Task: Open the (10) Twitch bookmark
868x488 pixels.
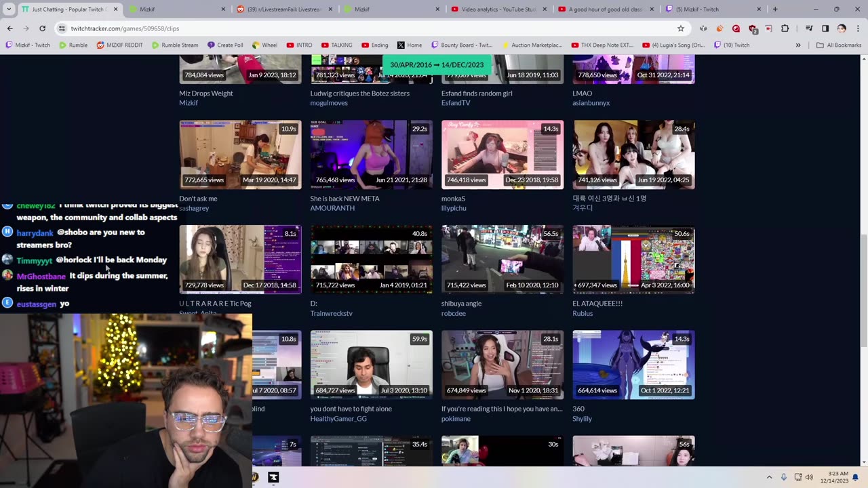Action: (x=732, y=45)
